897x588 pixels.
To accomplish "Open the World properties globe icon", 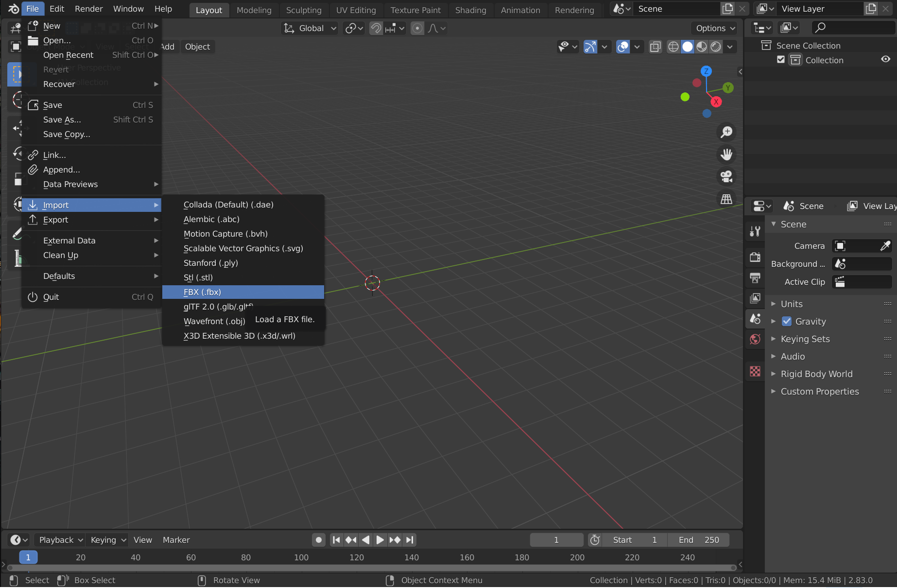I will click(755, 339).
